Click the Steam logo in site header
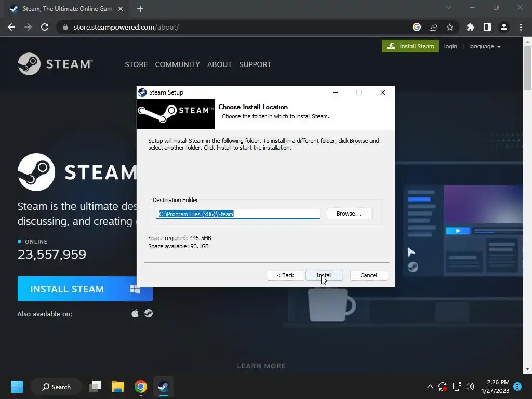Viewport: 532px width, 399px height. pos(55,64)
